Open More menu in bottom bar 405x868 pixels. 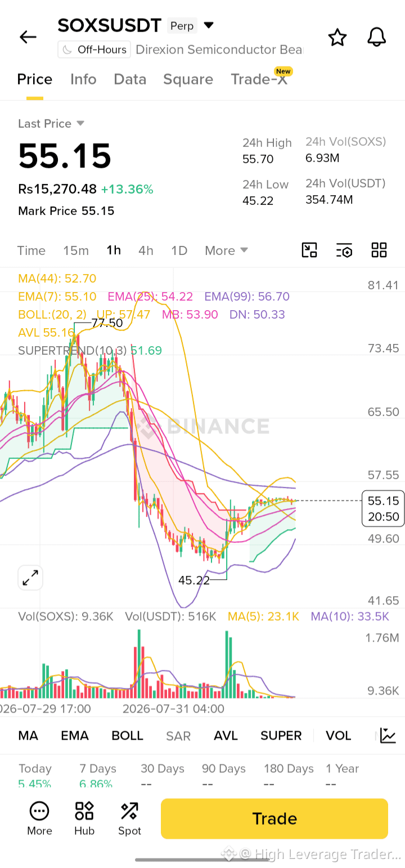click(39, 818)
